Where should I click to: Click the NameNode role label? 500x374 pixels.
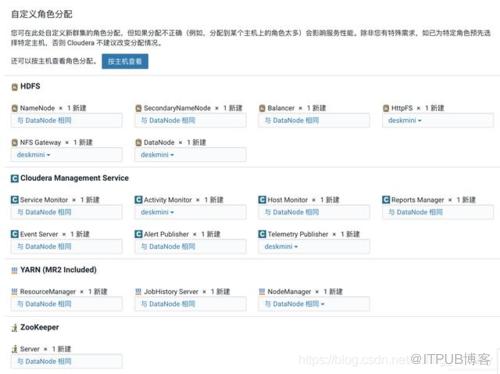click(x=37, y=108)
